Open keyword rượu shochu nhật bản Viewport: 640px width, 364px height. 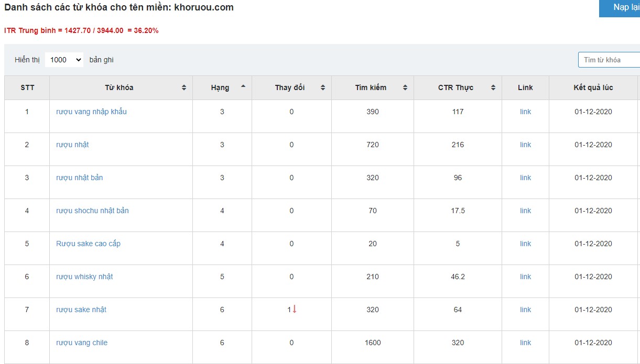pyautogui.click(x=92, y=211)
